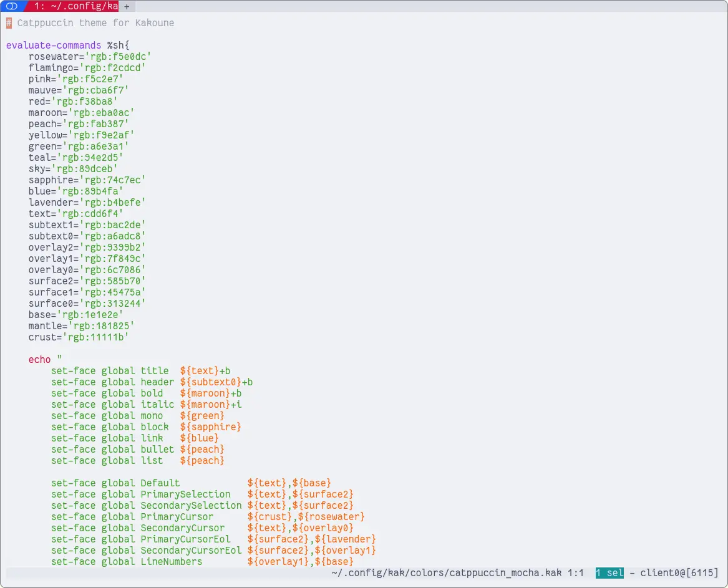This screenshot has width=728, height=588.
Task: Click the 'set-face global block' line
Action: pos(146,427)
